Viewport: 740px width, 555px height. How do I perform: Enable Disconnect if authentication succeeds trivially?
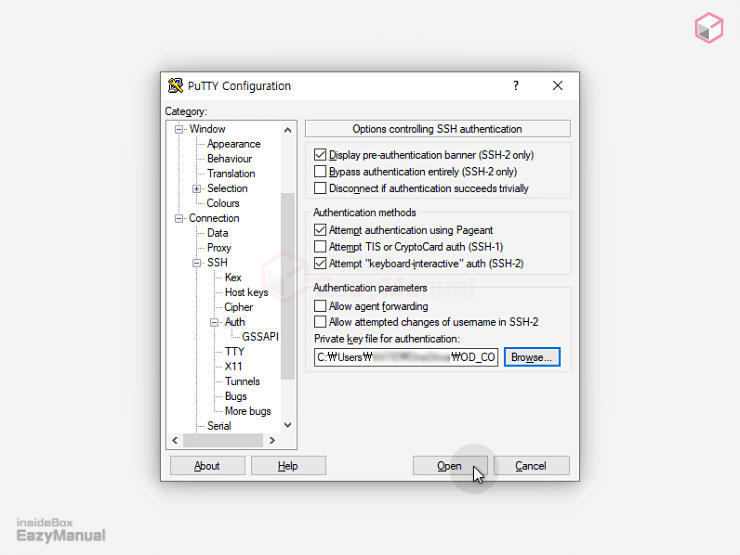320,188
